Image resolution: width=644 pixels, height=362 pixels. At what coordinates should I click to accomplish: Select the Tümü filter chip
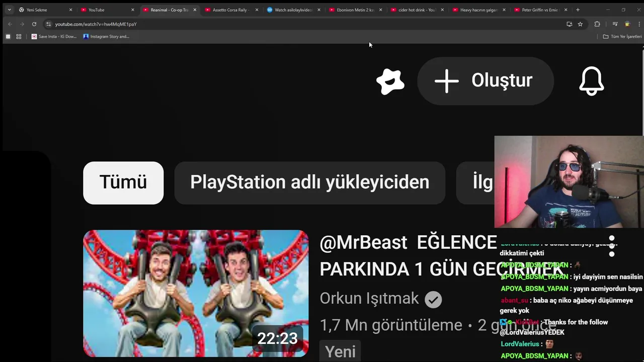pos(123,183)
